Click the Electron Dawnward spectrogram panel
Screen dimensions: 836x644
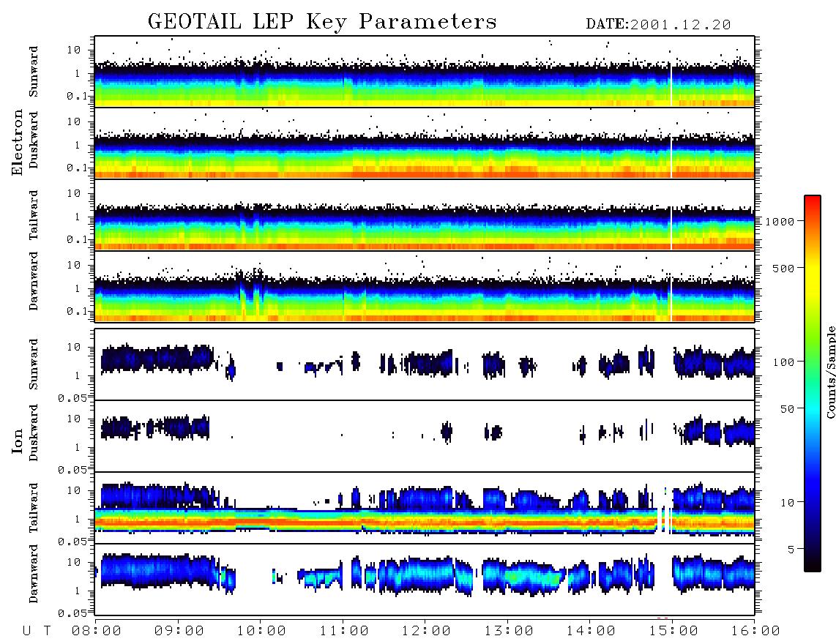pos(425,287)
